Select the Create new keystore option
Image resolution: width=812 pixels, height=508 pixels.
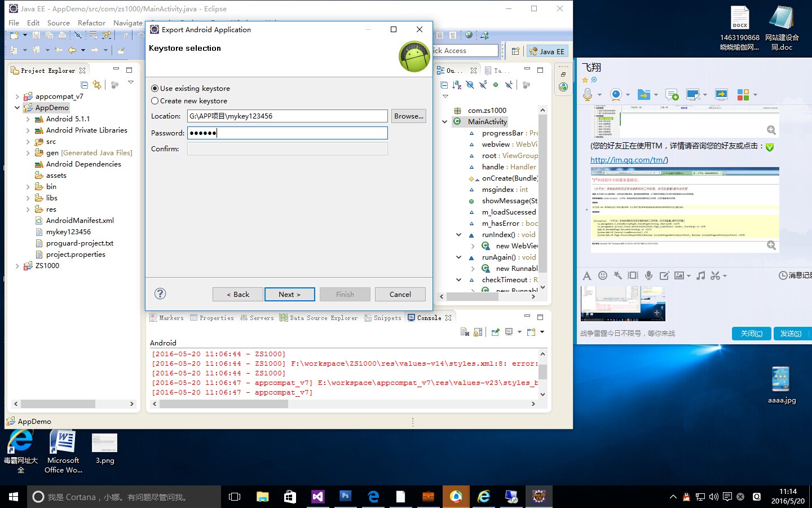[189, 101]
